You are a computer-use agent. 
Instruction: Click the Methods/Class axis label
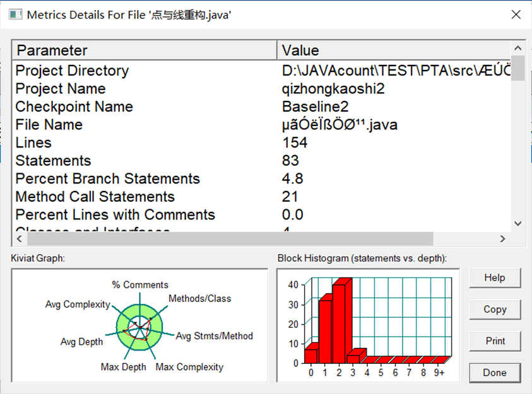pyautogui.click(x=200, y=298)
